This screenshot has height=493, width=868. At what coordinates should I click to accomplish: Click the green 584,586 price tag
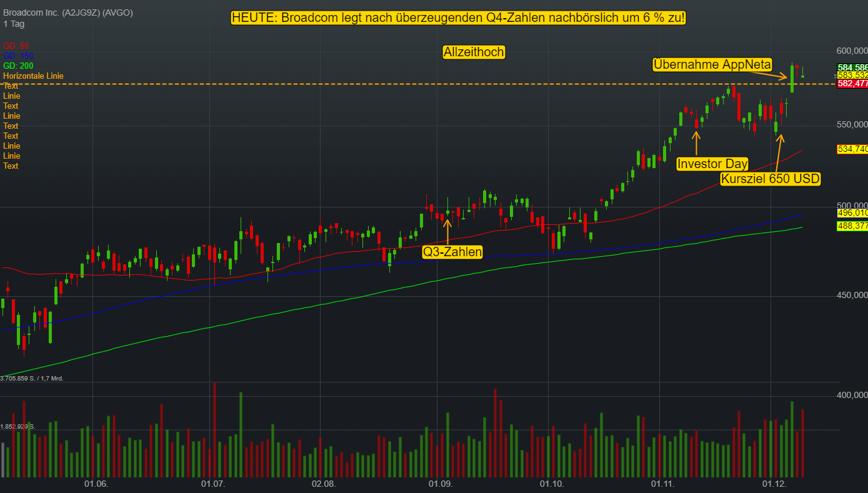852,67
